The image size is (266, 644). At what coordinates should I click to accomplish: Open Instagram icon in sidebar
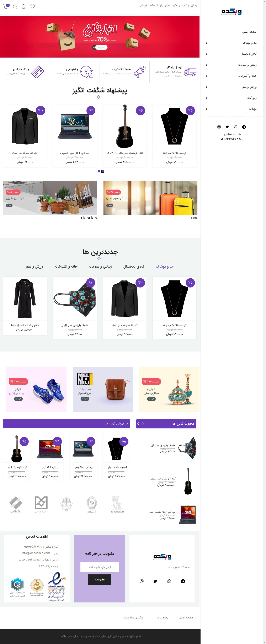[x=219, y=127]
